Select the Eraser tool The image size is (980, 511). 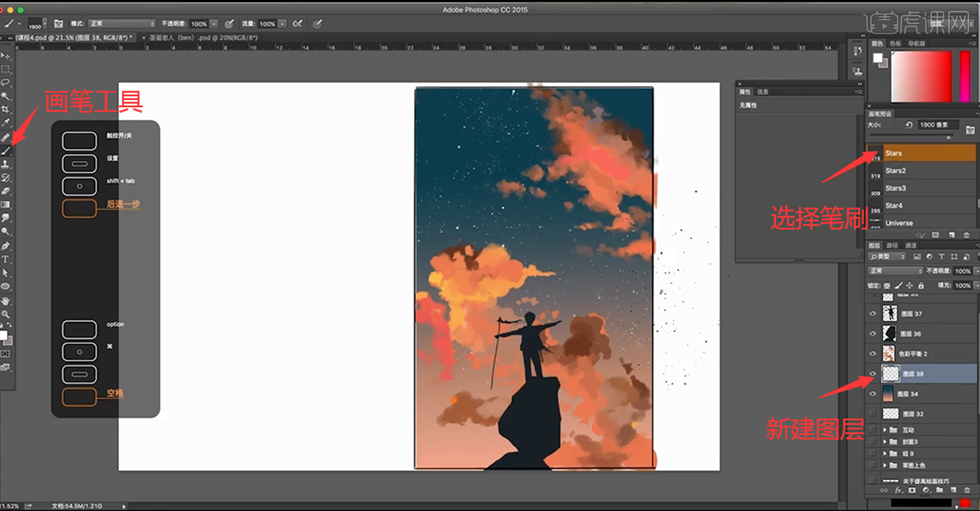click(6, 191)
